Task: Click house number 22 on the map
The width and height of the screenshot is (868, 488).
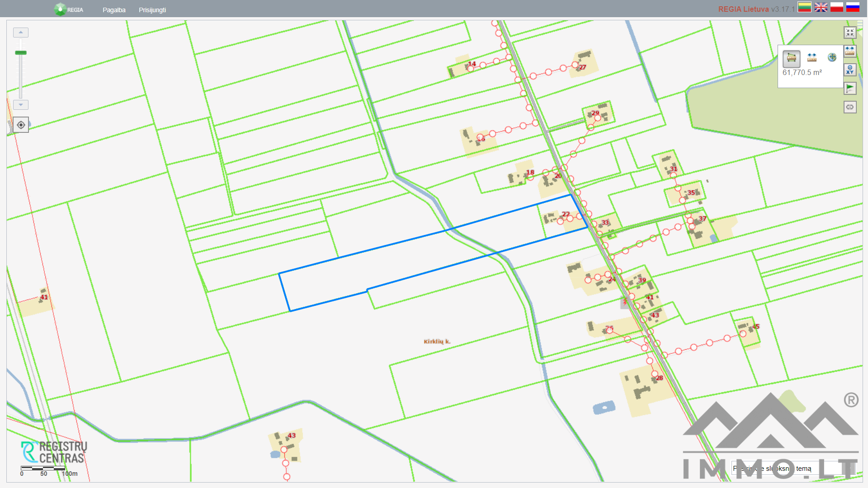Action: click(566, 214)
